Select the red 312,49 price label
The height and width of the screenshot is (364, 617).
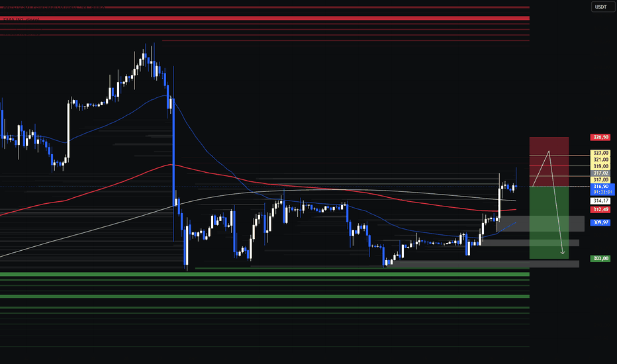(x=600, y=209)
